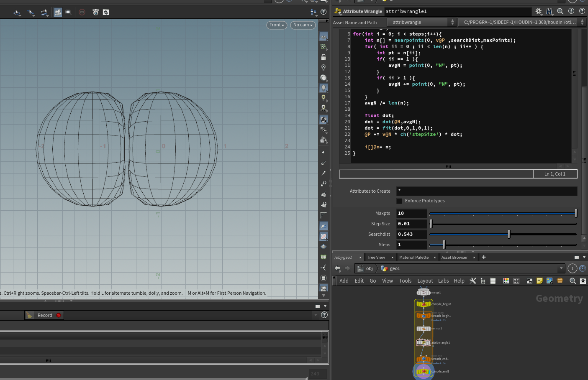588x380 pixels.
Task: Toggle the viewport lock icon in side toolbar
Action: coord(324,57)
